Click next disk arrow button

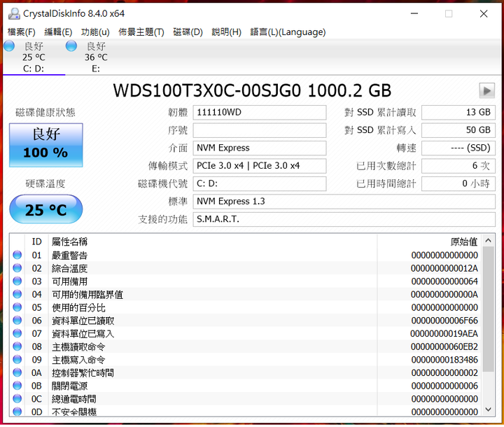coord(486,91)
